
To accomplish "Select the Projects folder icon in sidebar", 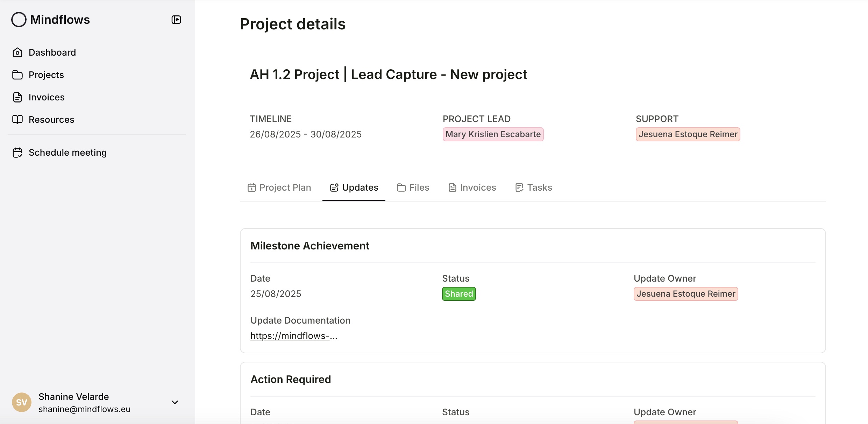I will click(18, 75).
